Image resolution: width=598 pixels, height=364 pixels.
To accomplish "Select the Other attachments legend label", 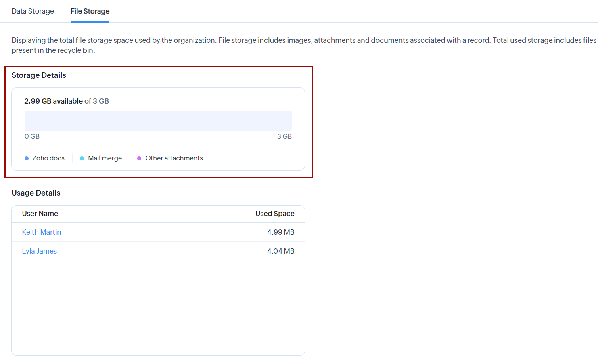I will 174,158.
